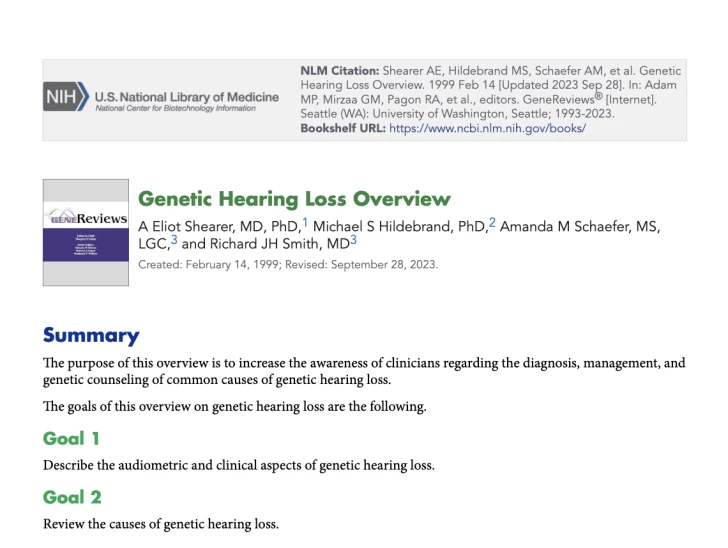The width and height of the screenshot is (728, 548).
Task: Click the Goal 1 heading
Action: tap(71, 438)
